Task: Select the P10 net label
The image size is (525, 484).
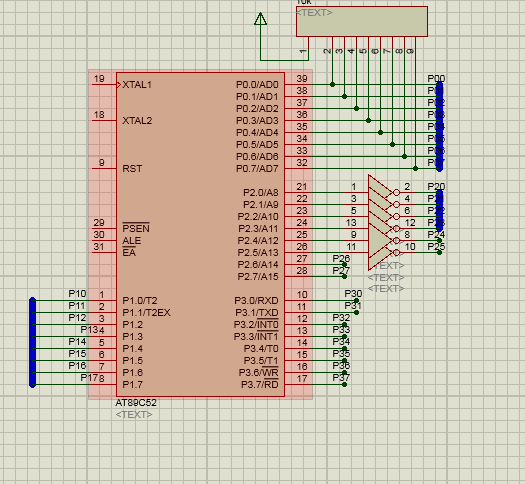Action: coord(77,294)
